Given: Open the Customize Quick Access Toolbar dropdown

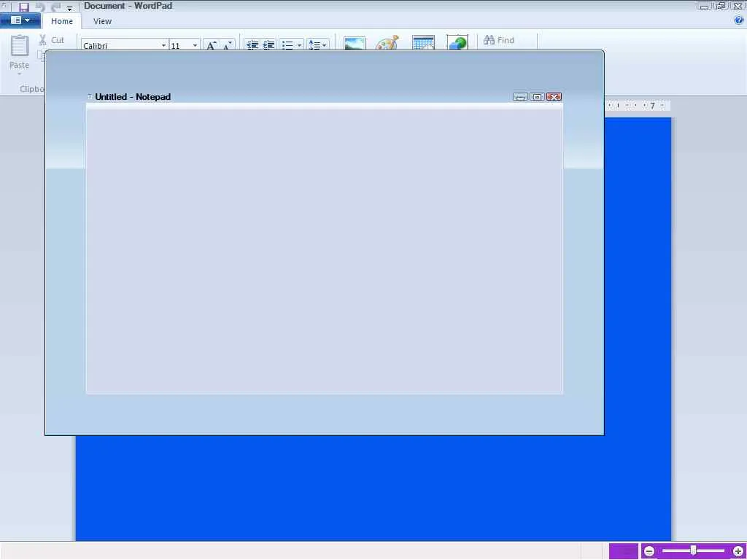Looking at the screenshot, I should pos(69,8).
